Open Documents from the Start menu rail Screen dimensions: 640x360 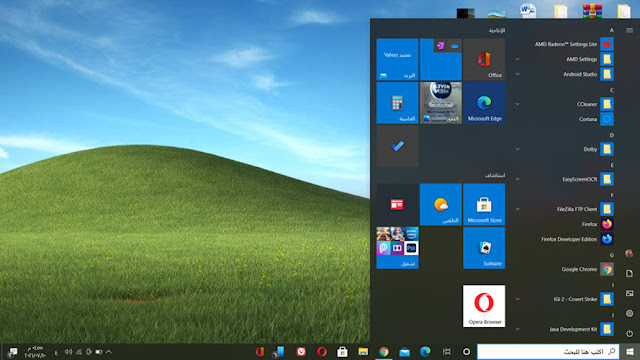point(629,273)
